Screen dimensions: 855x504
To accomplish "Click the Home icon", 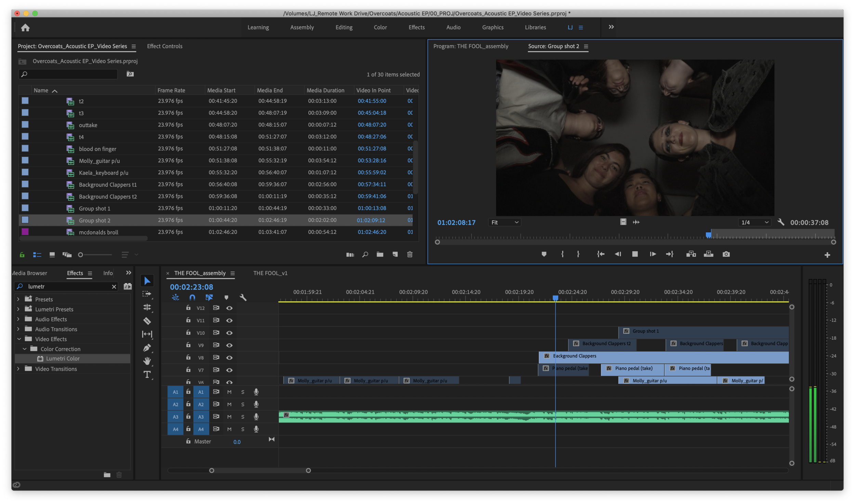I will 25,27.
